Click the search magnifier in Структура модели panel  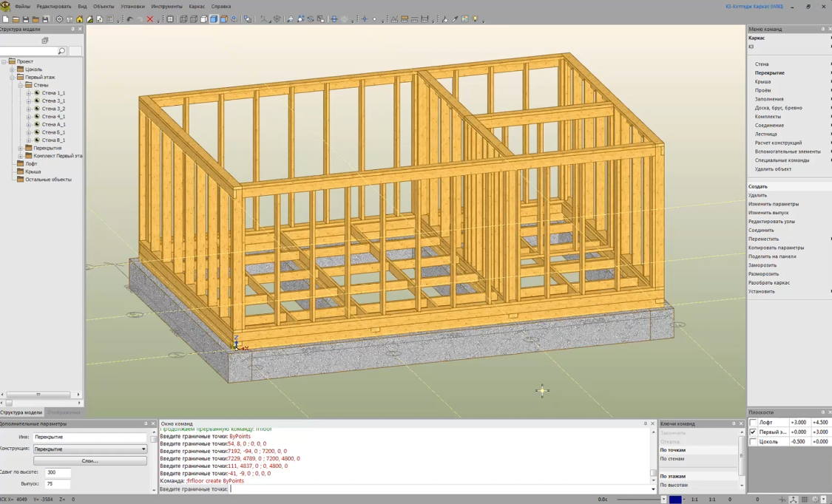61,51
